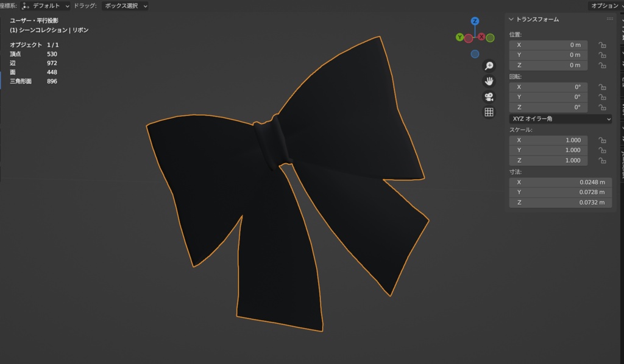
Task: Click the 回転 Y value field
Action: (548, 97)
